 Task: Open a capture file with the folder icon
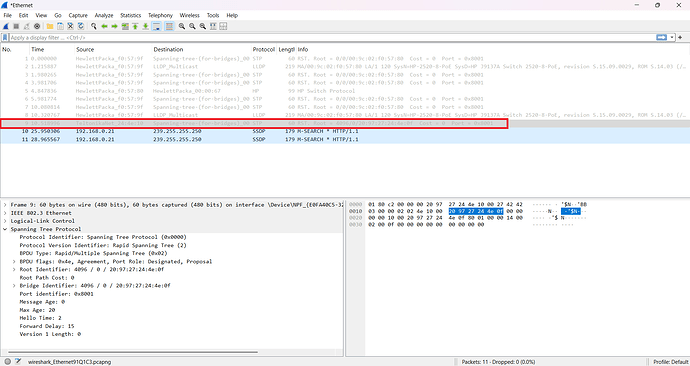pos(50,26)
